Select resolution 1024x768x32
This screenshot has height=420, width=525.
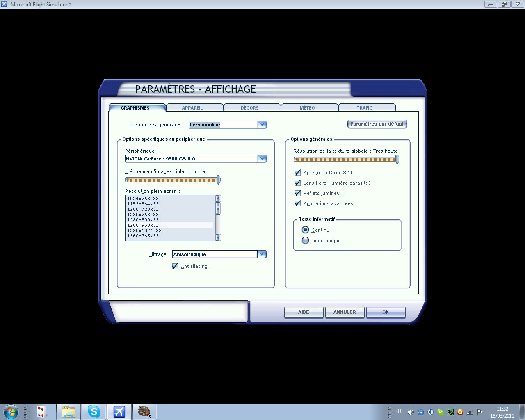pos(170,199)
